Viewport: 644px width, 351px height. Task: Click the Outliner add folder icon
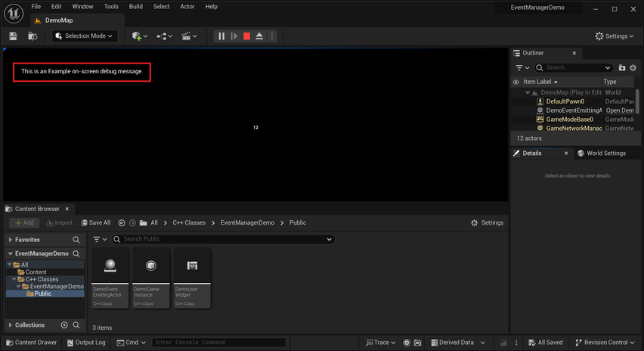pyautogui.click(x=622, y=68)
